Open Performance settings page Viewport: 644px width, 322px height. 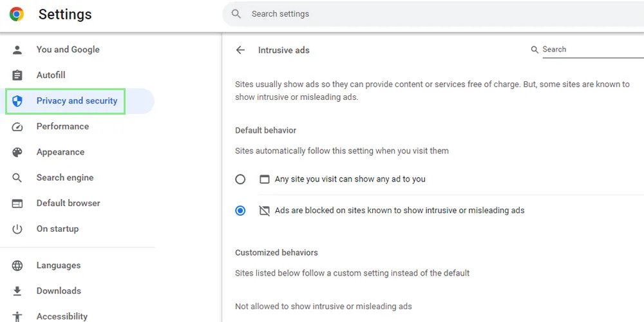click(62, 127)
